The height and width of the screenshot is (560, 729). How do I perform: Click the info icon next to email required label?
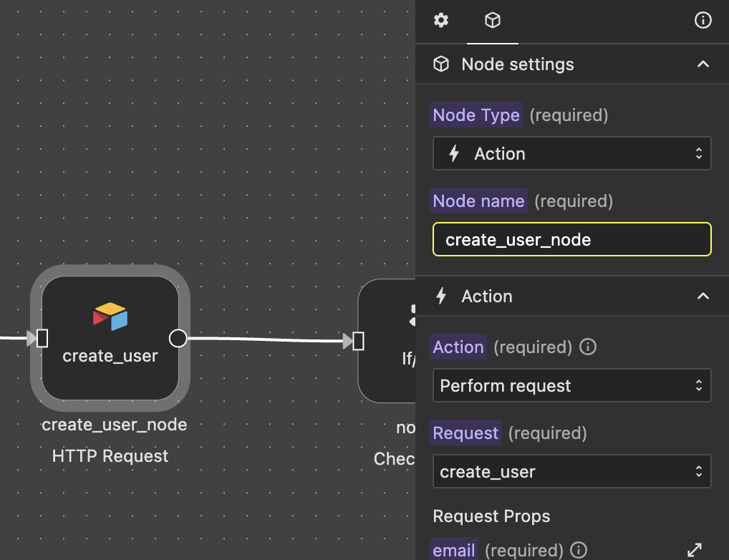[578, 550]
